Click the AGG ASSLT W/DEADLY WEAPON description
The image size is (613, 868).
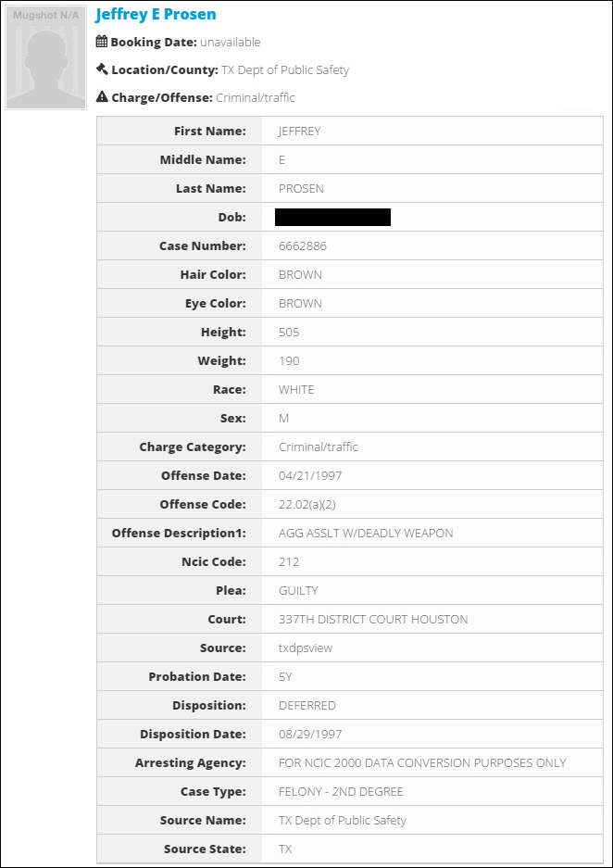(x=366, y=533)
